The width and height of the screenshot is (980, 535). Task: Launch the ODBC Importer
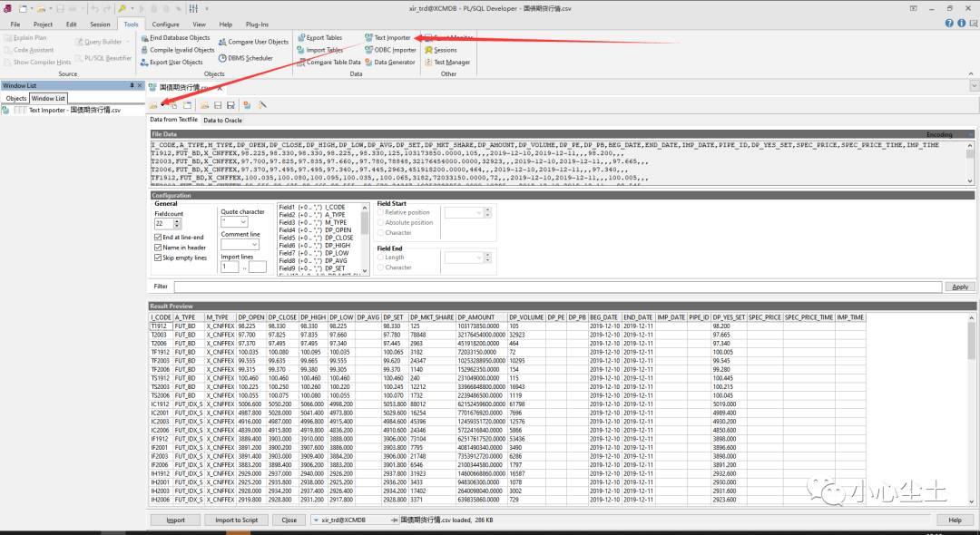(390, 50)
